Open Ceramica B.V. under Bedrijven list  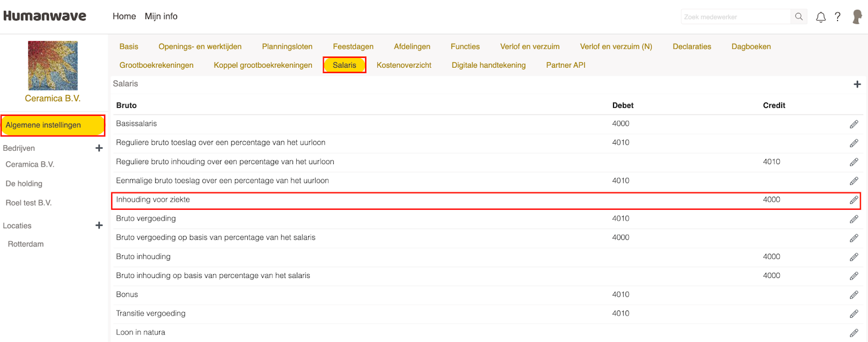click(30, 164)
